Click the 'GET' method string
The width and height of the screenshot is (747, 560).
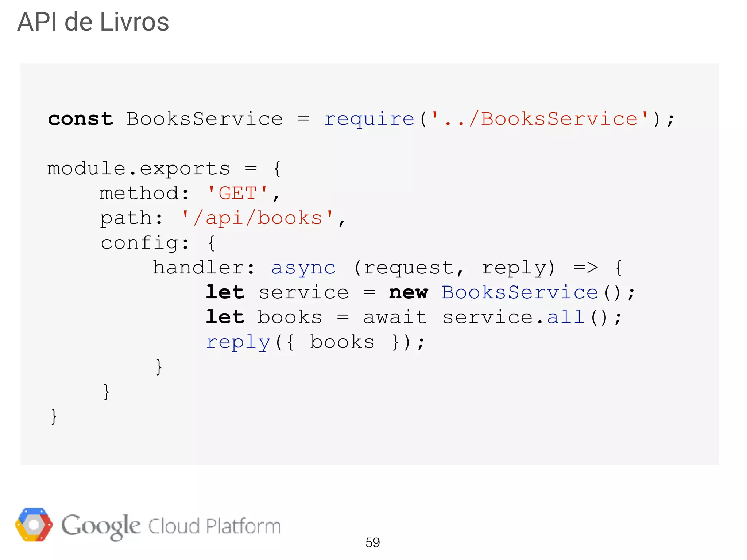[x=237, y=193]
